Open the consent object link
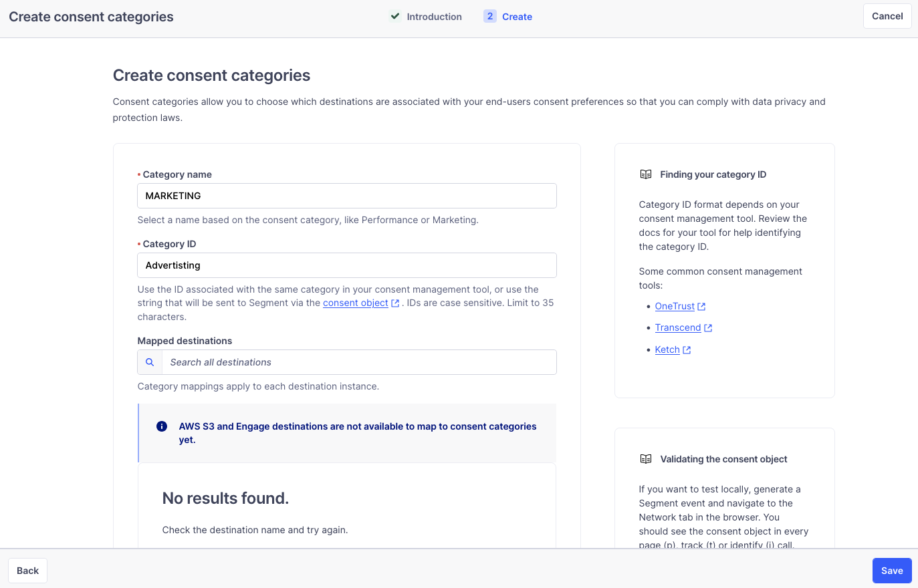 [356, 303]
